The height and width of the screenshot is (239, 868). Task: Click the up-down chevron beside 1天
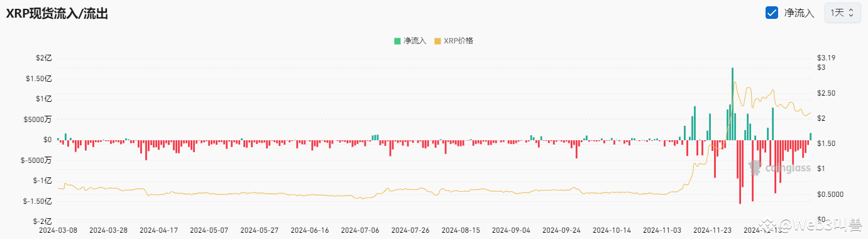tap(851, 13)
